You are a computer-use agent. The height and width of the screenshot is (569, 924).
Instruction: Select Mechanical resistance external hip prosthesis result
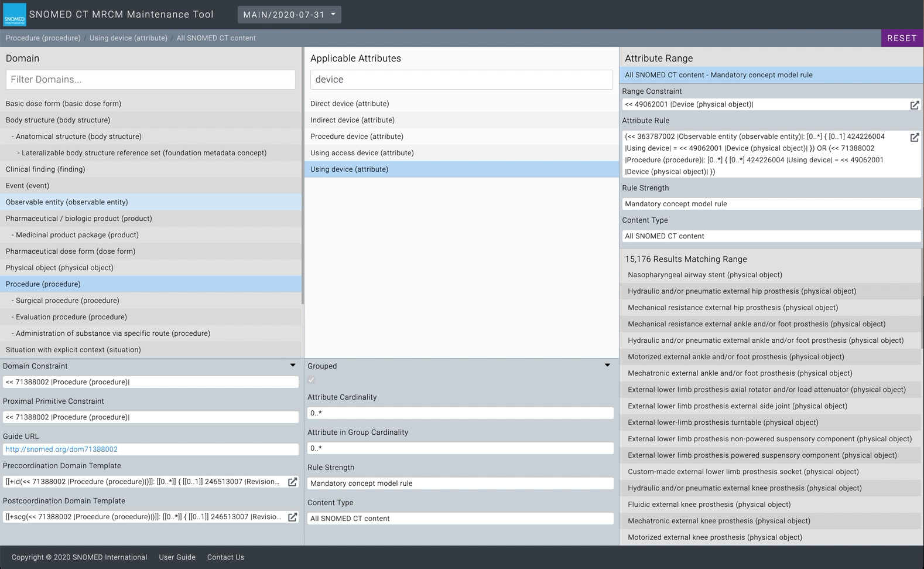click(770, 308)
